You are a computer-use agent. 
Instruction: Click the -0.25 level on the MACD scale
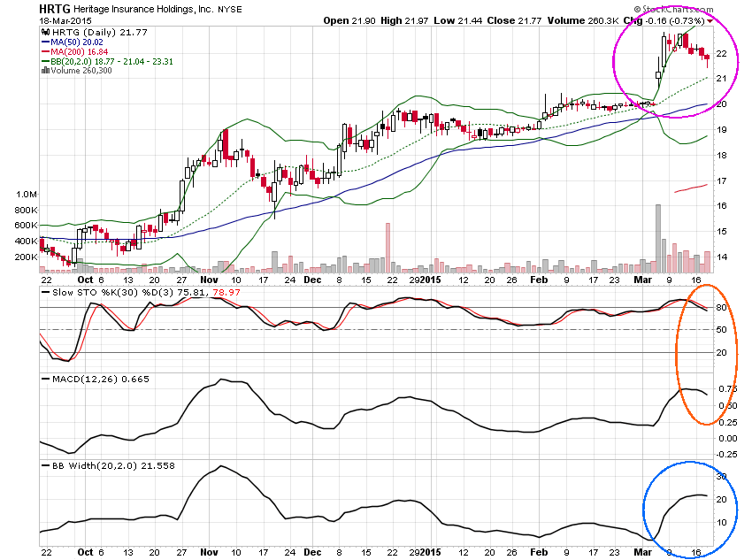[x=726, y=455]
